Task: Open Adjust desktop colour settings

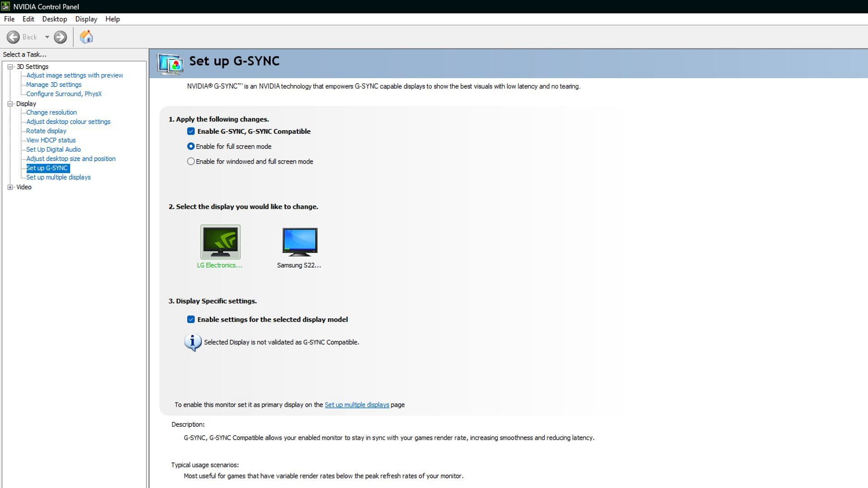Action: coord(68,122)
